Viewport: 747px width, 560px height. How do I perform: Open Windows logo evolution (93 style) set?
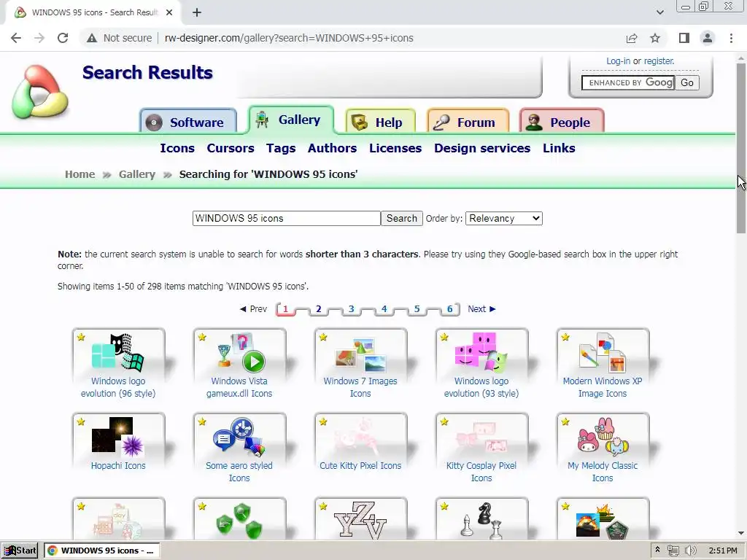(x=481, y=365)
